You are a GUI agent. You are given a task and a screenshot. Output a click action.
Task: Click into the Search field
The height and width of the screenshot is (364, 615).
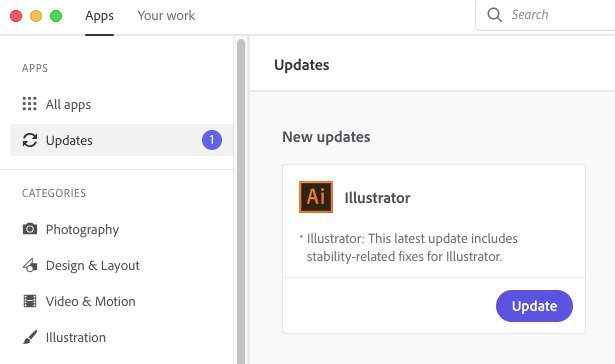pos(545,15)
